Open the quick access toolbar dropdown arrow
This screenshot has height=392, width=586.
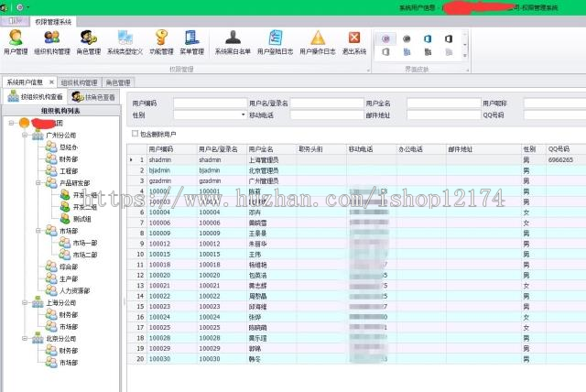[x=27, y=7]
